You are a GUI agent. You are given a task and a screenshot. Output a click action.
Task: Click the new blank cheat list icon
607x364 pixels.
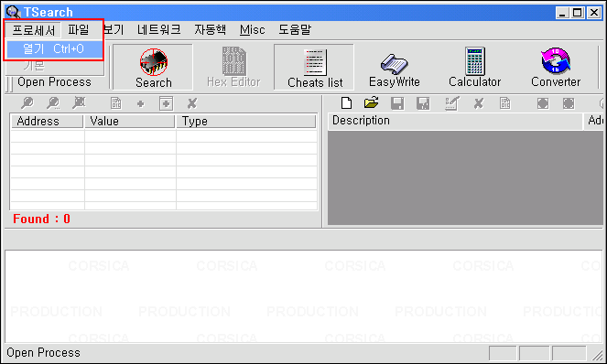346,103
